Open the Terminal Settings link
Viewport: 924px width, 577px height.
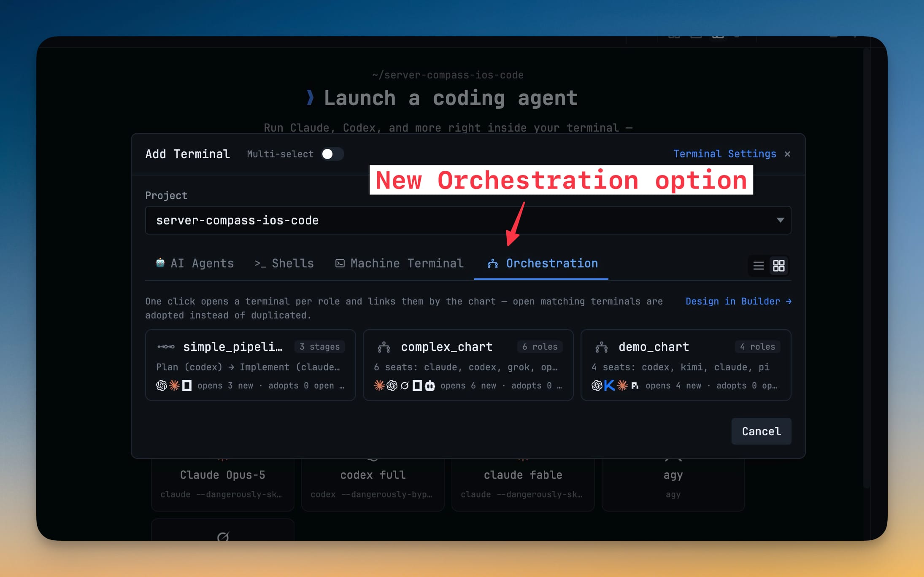tap(725, 154)
